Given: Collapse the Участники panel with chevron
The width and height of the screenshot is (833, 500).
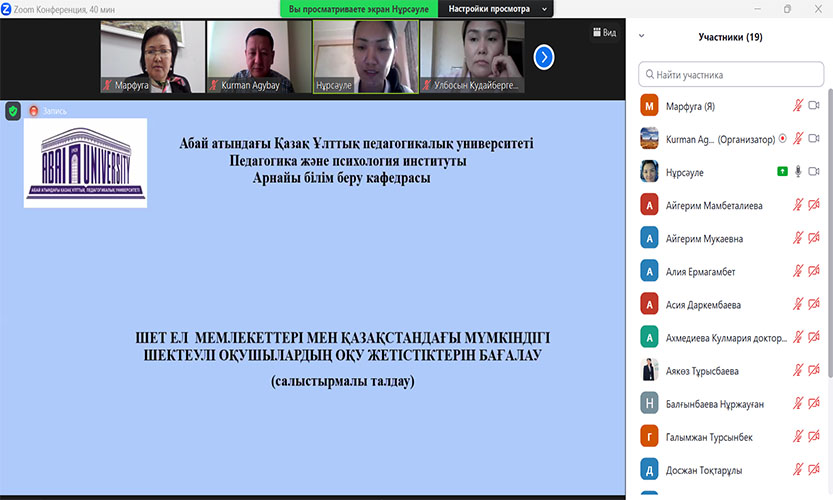Looking at the screenshot, I should (642, 37).
